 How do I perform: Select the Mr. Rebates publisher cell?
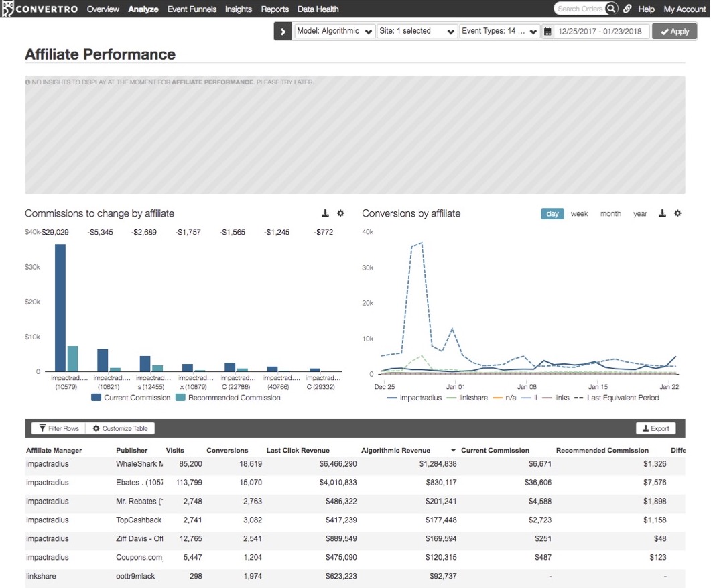(139, 501)
